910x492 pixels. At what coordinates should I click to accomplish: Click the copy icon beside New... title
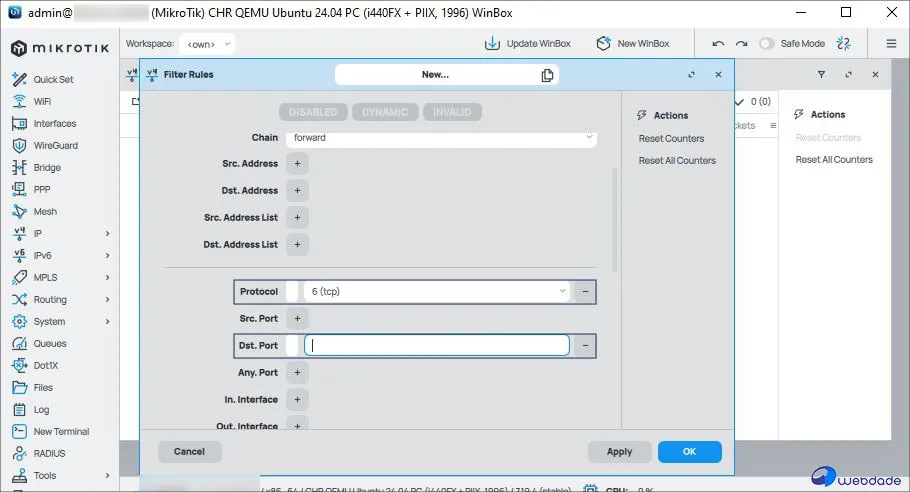click(x=547, y=75)
